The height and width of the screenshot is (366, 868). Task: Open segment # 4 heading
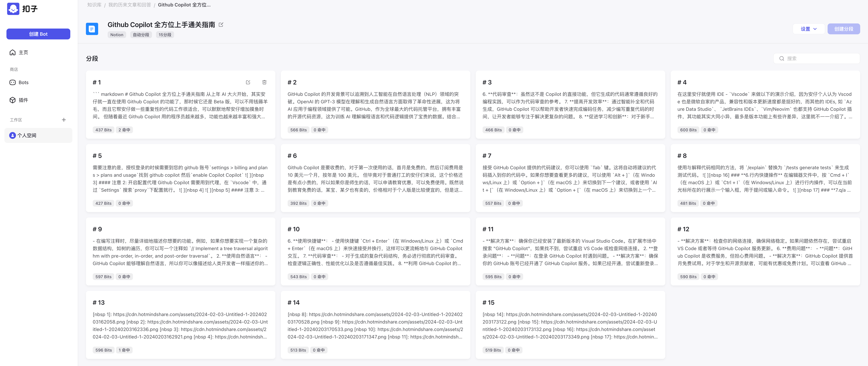point(682,82)
